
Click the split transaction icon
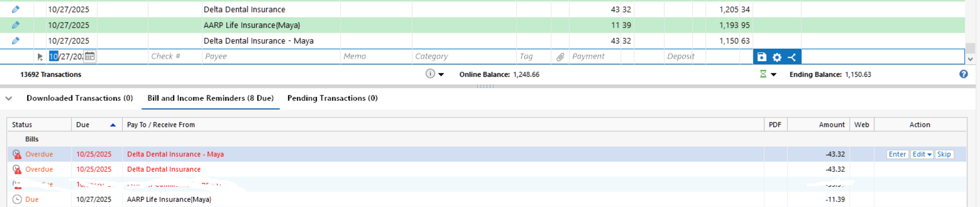[792, 57]
